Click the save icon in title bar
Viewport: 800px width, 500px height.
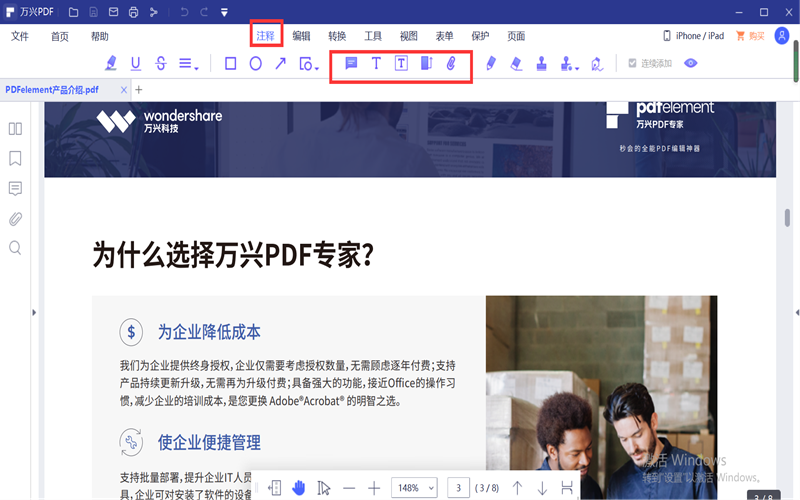coord(93,12)
